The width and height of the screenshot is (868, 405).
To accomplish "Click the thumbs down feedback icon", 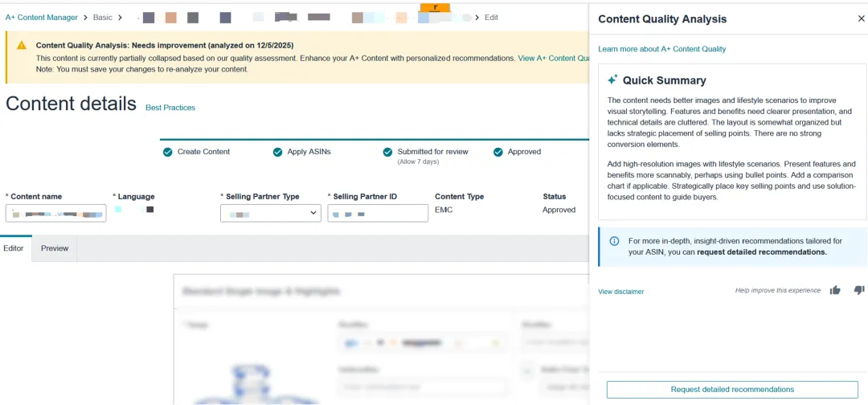I will (x=858, y=290).
